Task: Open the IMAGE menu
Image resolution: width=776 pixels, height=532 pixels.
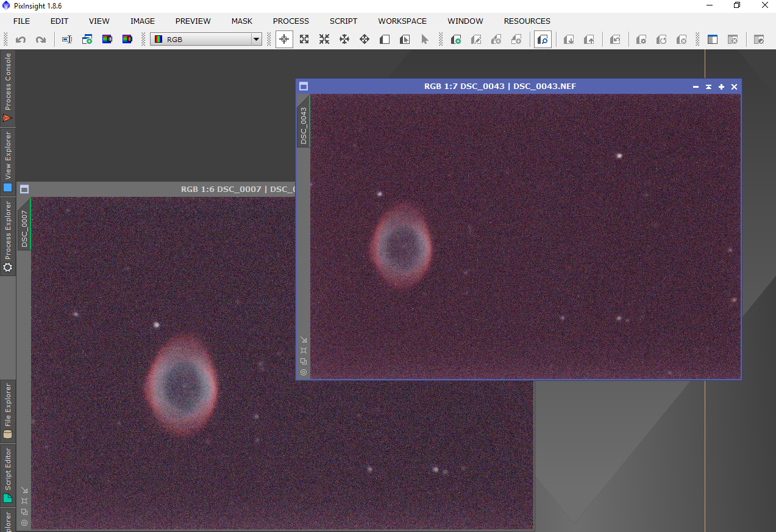Action: 143,21
